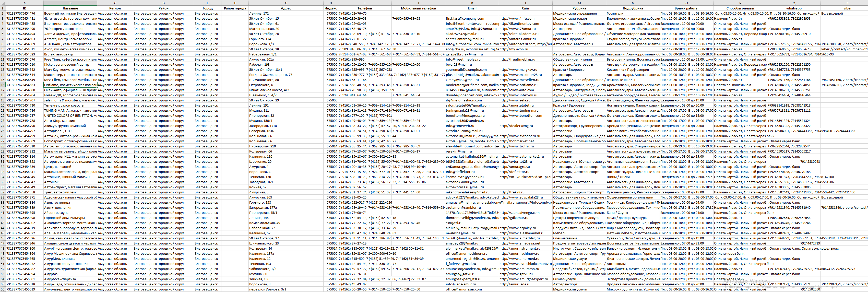Click the 'Адрес' header cell

[x=286, y=8]
